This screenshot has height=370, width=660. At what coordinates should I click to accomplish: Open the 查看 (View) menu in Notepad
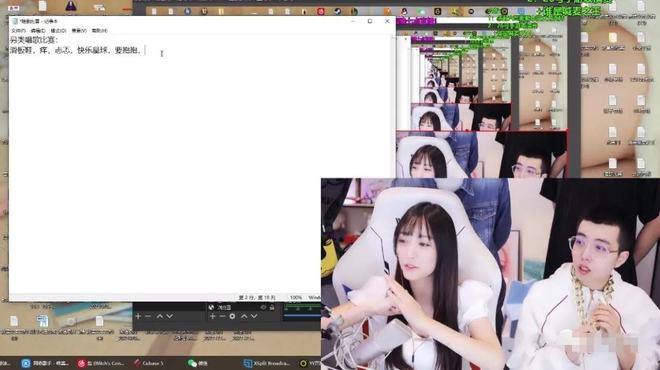tap(79, 30)
